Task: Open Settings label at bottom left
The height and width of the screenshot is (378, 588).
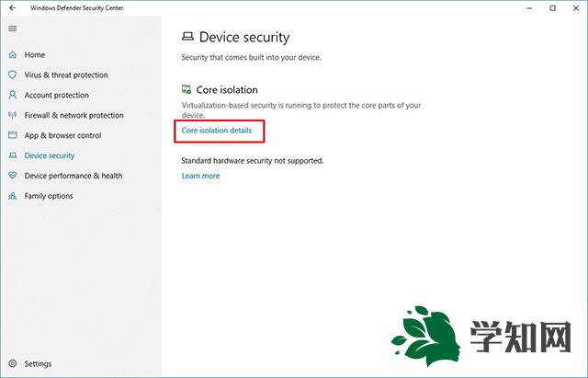Action: [39, 363]
